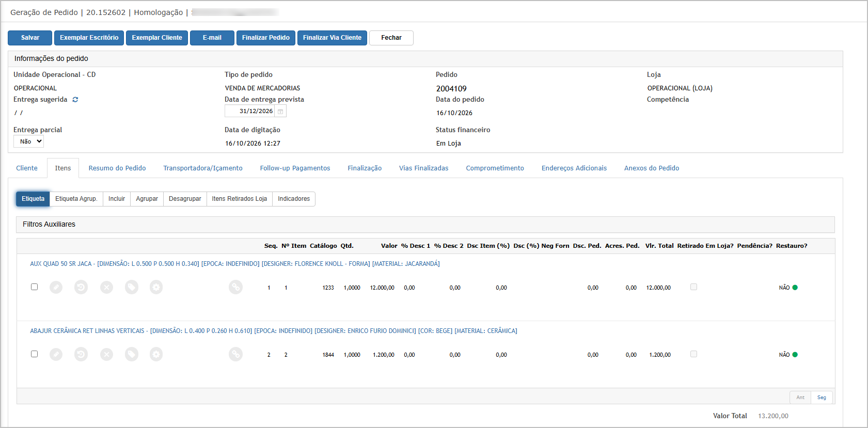Click the history icon for AUX QUAD 50 SR JACA
Viewport: 868px width, 428px height.
[x=81, y=287]
